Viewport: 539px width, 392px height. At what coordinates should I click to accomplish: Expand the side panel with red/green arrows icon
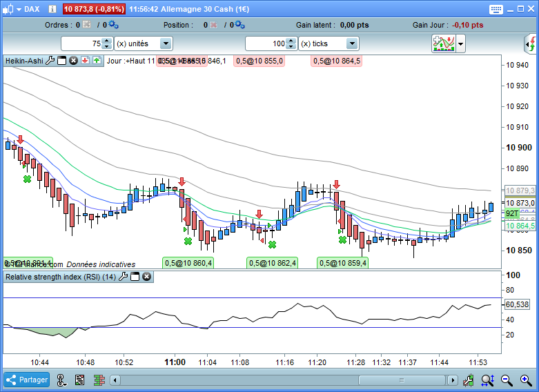tap(531, 44)
